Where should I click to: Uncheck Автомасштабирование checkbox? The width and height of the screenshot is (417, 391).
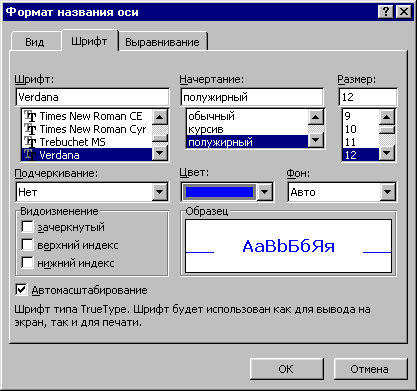click(x=21, y=290)
